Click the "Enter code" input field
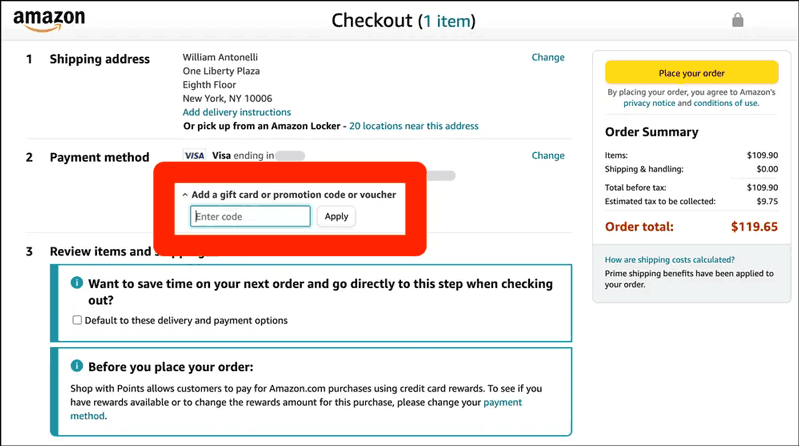 (x=250, y=216)
